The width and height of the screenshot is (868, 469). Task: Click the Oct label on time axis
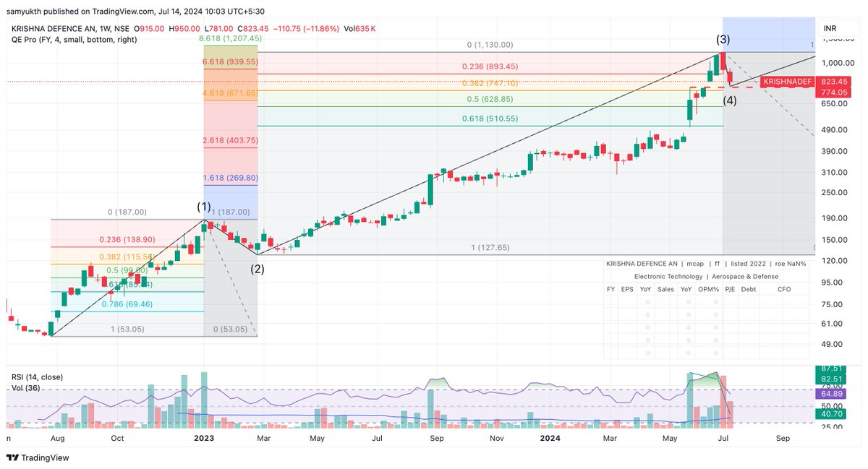(x=116, y=438)
